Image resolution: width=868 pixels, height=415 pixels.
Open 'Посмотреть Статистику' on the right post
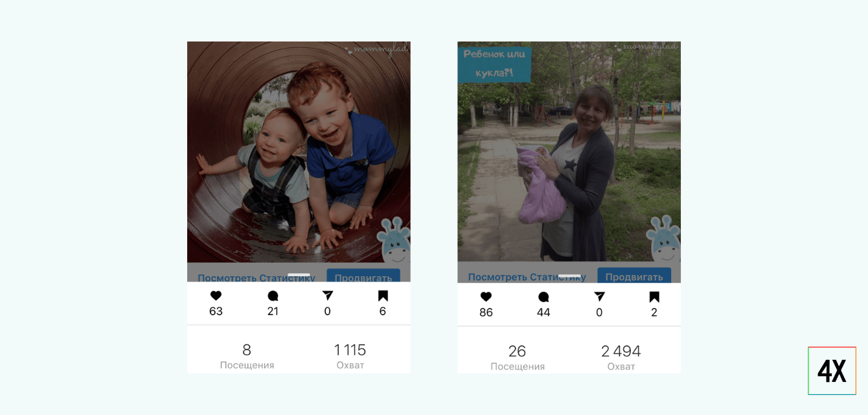527,277
